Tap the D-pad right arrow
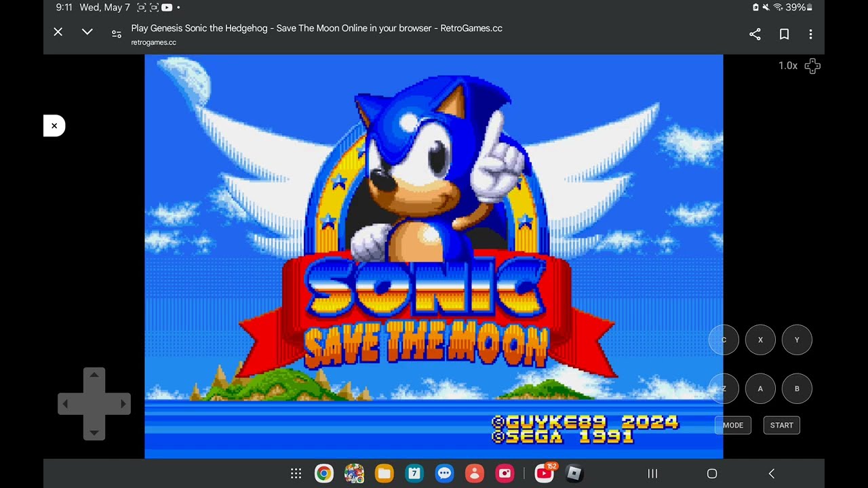The width and height of the screenshot is (868, 488). point(123,404)
